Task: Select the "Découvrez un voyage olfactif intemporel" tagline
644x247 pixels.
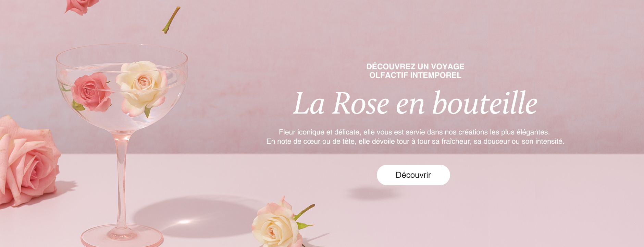Action: coord(415,71)
